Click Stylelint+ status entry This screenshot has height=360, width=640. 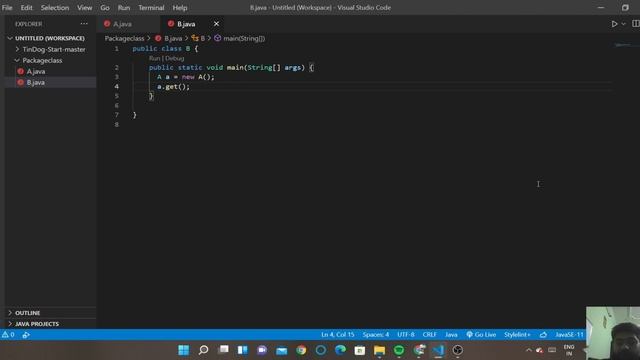tap(517, 335)
